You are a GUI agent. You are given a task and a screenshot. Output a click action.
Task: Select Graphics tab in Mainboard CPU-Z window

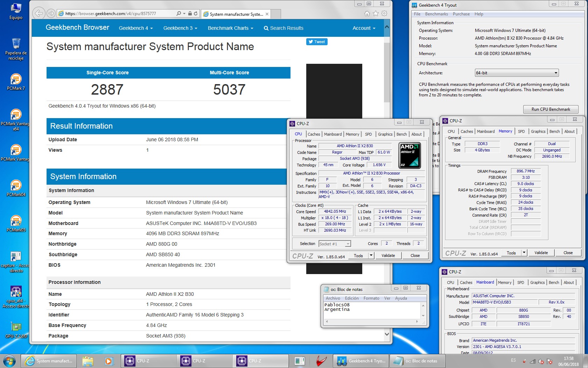pyautogui.click(x=537, y=282)
